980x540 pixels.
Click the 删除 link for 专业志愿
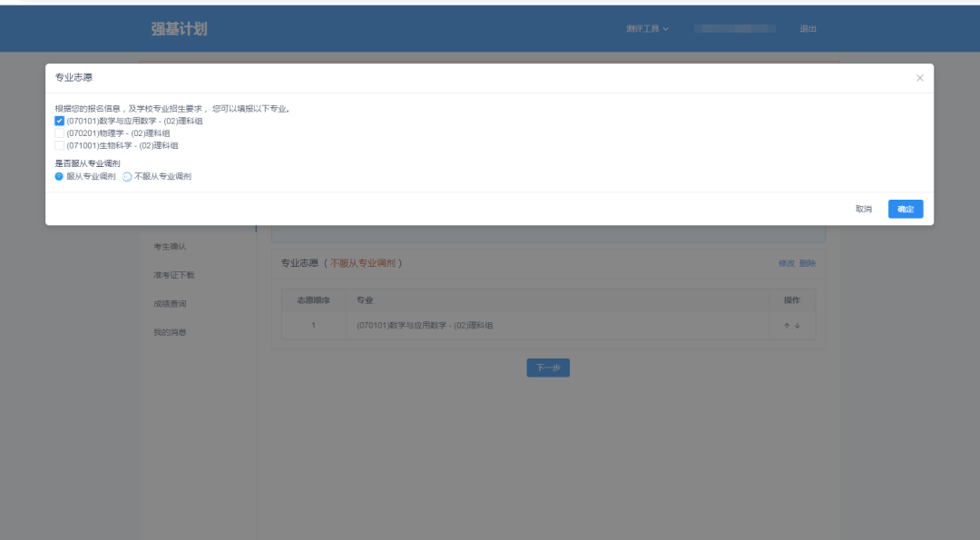pyautogui.click(x=807, y=263)
